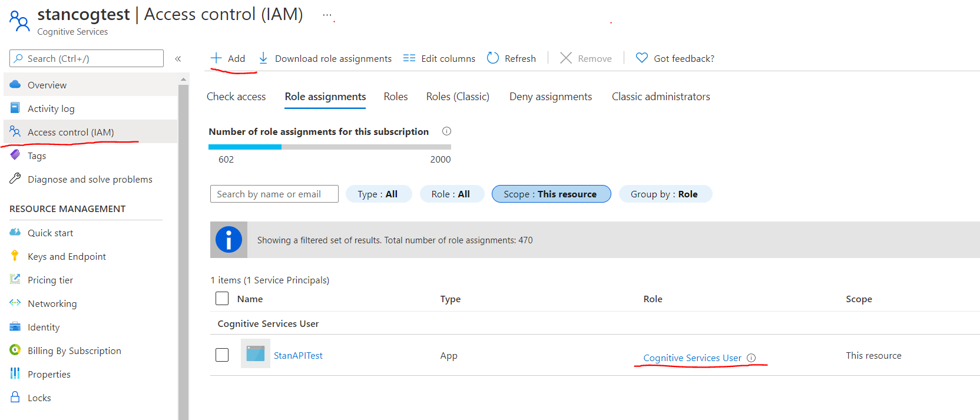Click the Search by name or email field

pyautogui.click(x=274, y=194)
